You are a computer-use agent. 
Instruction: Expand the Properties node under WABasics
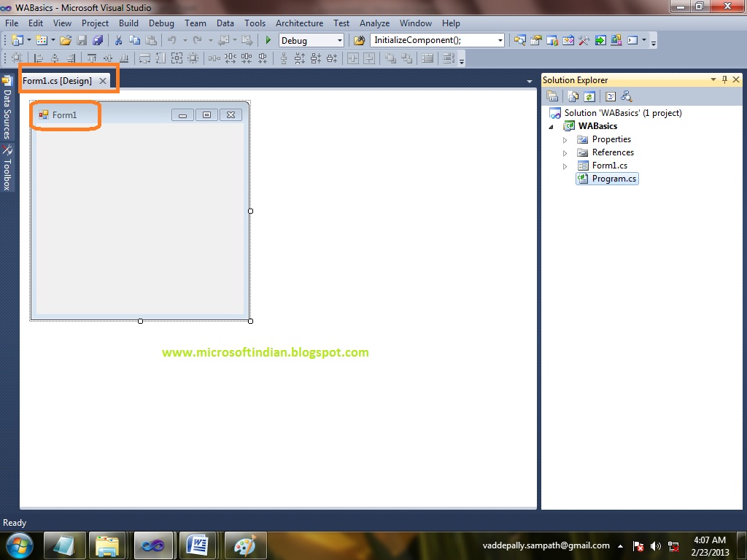(x=565, y=139)
